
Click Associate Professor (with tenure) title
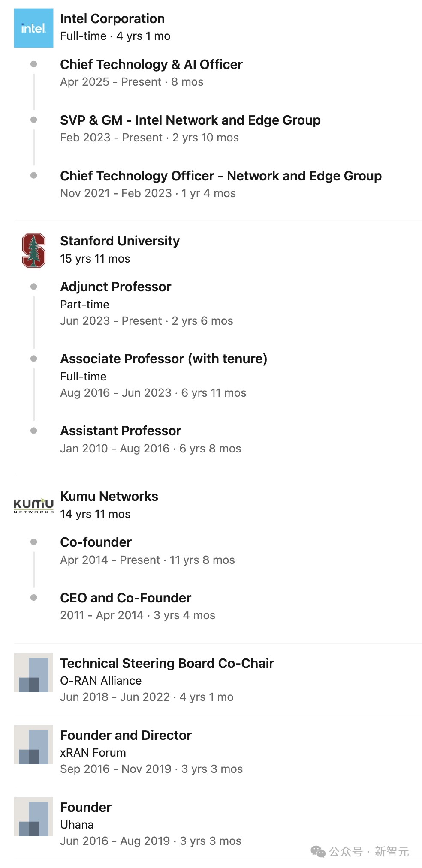pos(163,359)
